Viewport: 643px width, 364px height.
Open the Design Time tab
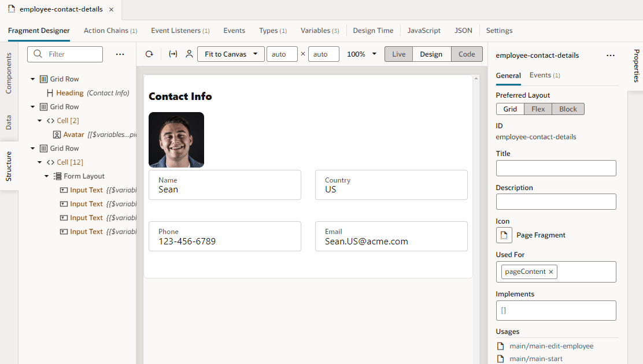[x=373, y=31]
